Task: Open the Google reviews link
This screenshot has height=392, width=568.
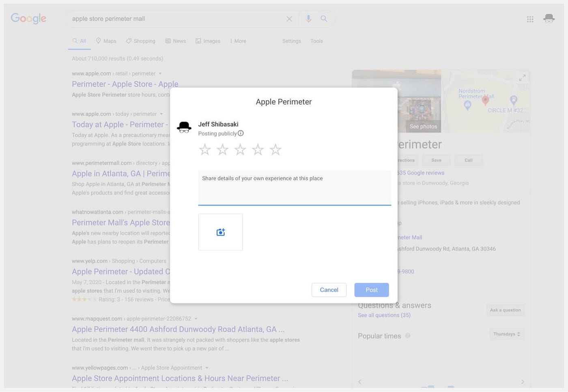Action: pos(421,173)
